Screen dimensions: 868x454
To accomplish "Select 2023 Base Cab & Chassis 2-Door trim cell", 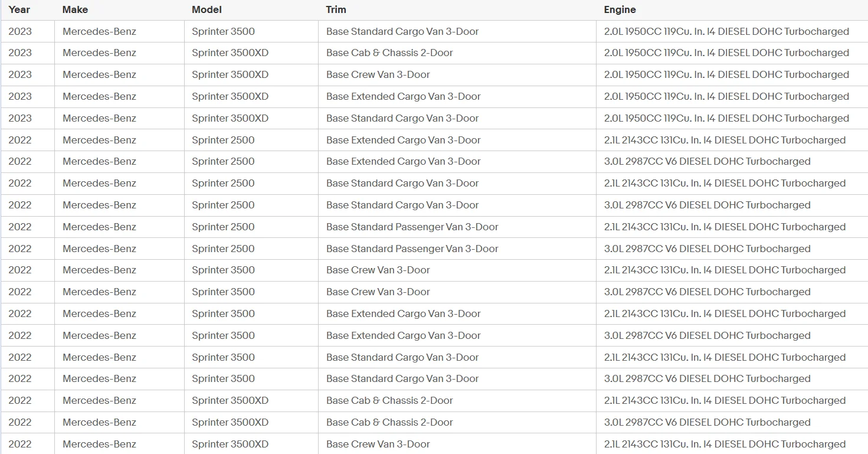I will point(457,53).
